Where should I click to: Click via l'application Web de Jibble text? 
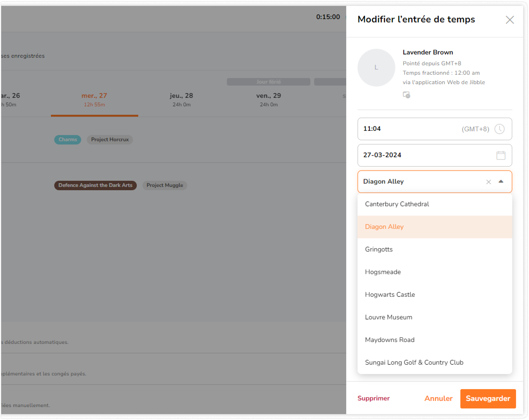tap(444, 82)
